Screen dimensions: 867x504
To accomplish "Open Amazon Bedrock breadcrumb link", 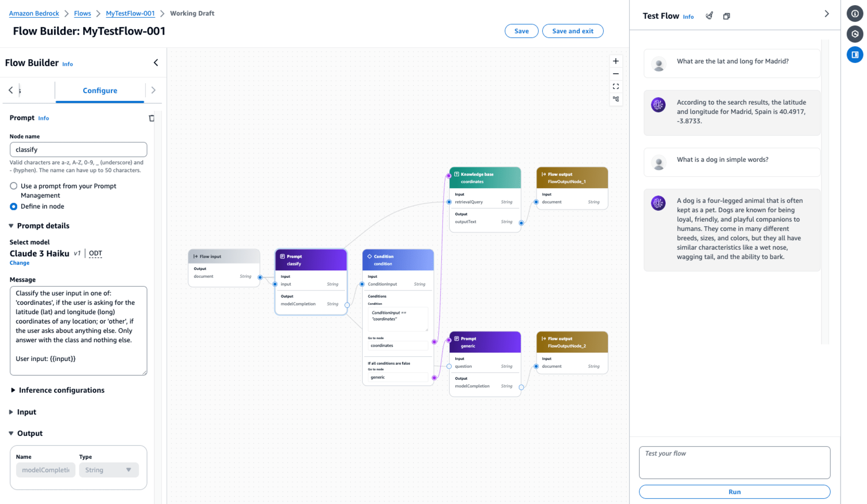I will tap(34, 13).
